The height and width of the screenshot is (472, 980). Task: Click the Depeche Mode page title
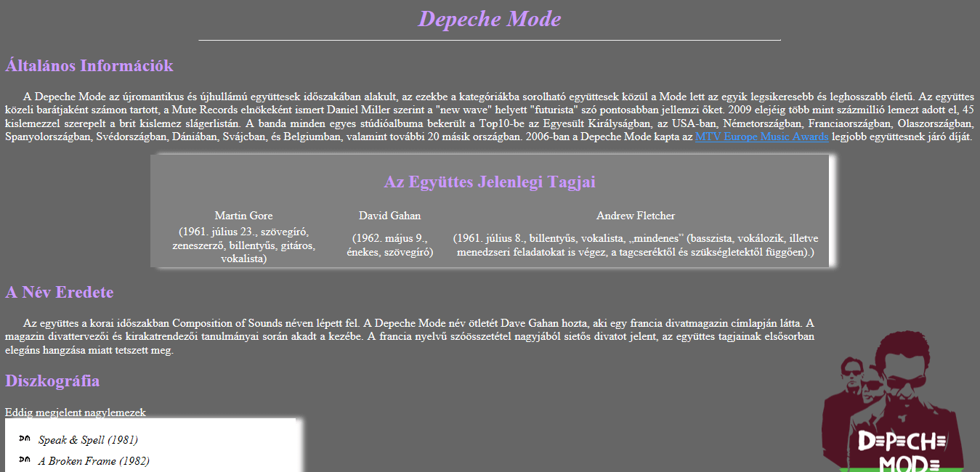coord(490,19)
